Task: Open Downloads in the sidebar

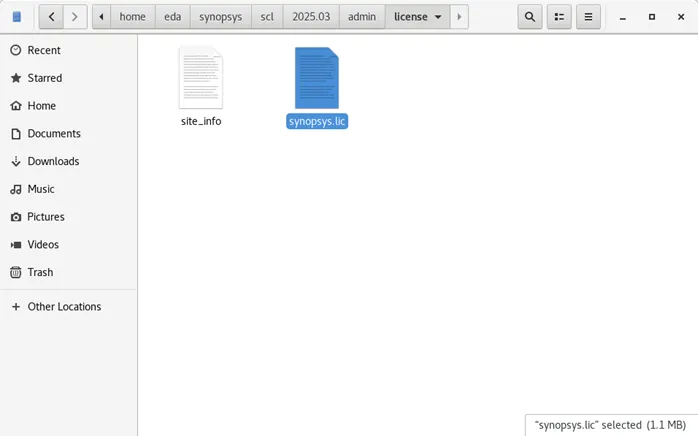Action: point(69,161)
